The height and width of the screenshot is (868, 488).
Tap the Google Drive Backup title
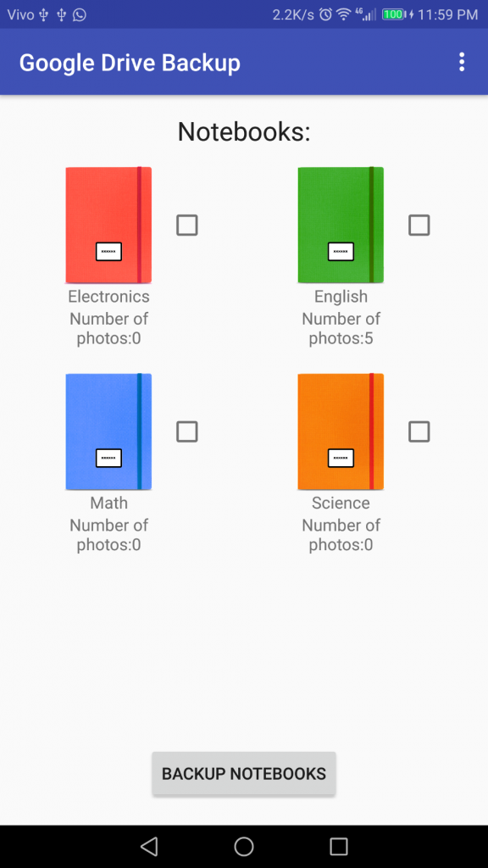click(130, 63)
